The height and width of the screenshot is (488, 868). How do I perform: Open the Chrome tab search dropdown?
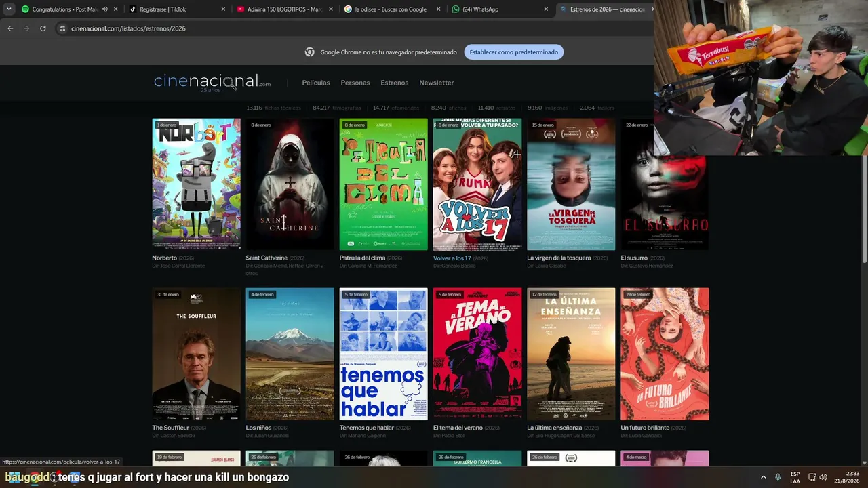coord(9,9)
